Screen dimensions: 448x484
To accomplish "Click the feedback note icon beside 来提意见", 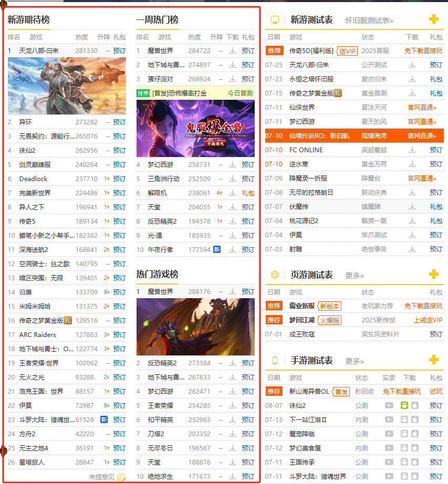I will 121,477.
